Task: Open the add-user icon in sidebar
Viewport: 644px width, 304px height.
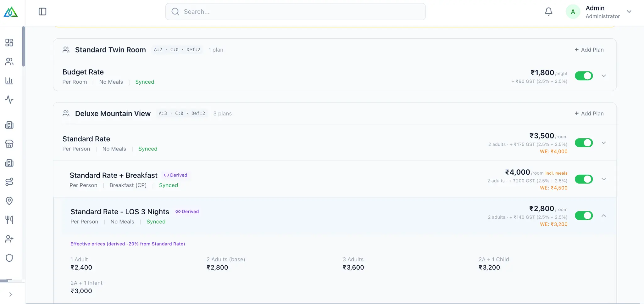Action: 9,239
